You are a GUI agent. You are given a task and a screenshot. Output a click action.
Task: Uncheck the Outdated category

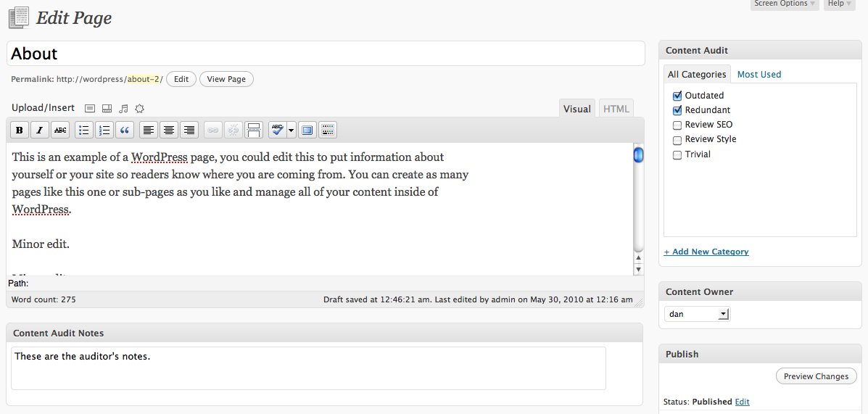(677, 96)
